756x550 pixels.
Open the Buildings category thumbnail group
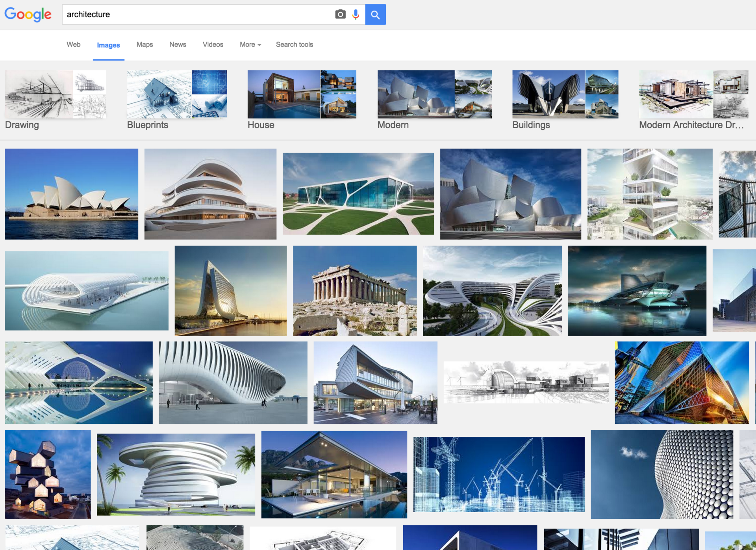point(565,95)
